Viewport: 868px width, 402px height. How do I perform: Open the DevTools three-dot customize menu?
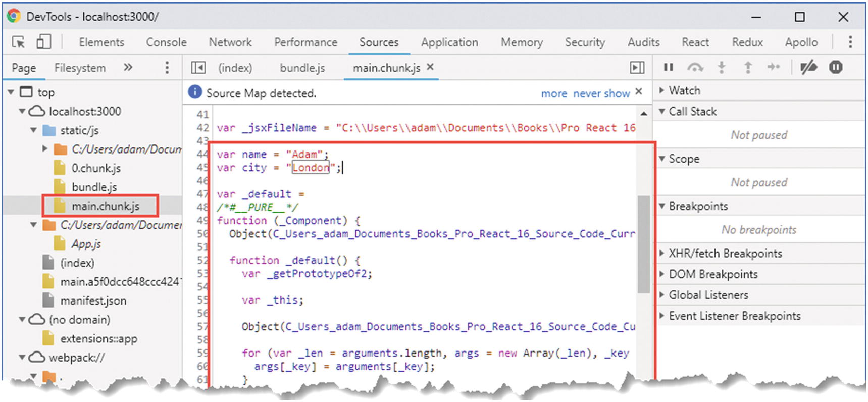850,42
